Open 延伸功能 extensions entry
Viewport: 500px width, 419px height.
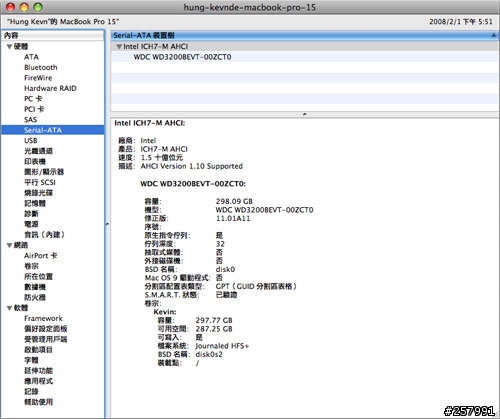click(38, 371)
